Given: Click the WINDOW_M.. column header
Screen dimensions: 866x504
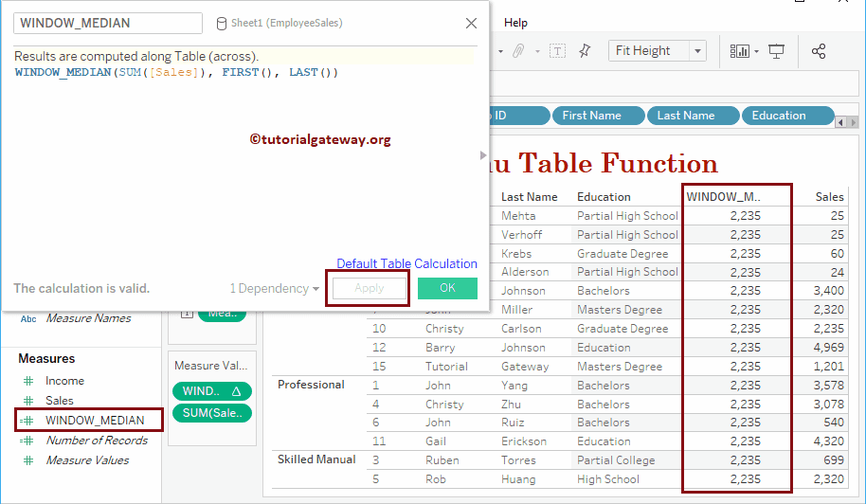Looking at the screenshot, I should click(723, 197).
